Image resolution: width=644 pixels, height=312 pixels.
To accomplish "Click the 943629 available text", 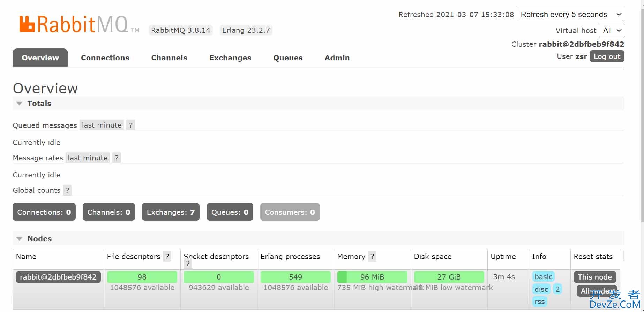I will click(219, 288).
